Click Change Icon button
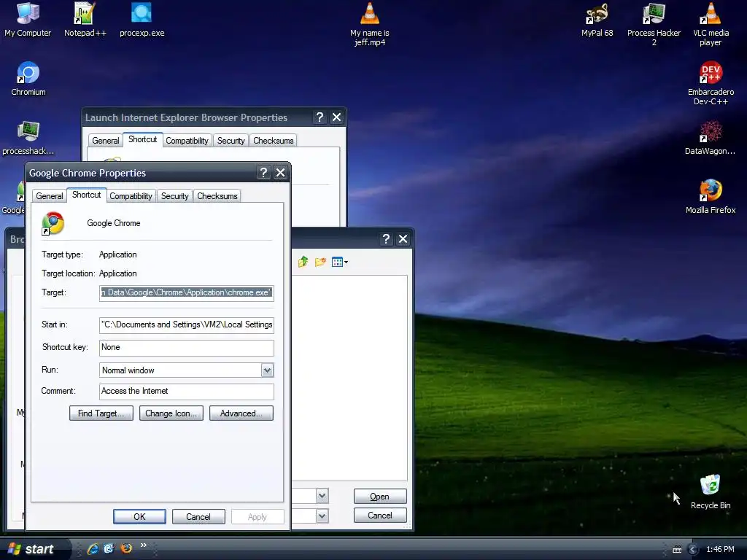 pos(171,413)
